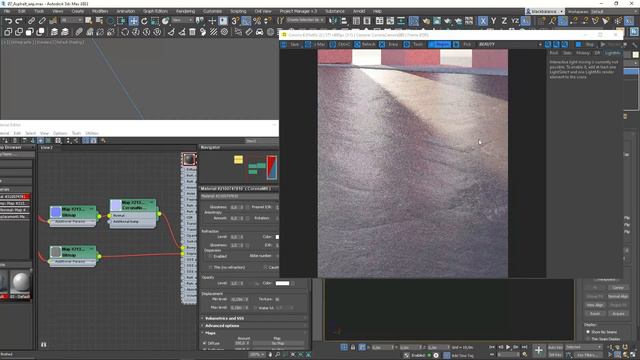This screenshot has width=640, height=360.
Task: Toggle the Percent Snap button
Action: 257,21
